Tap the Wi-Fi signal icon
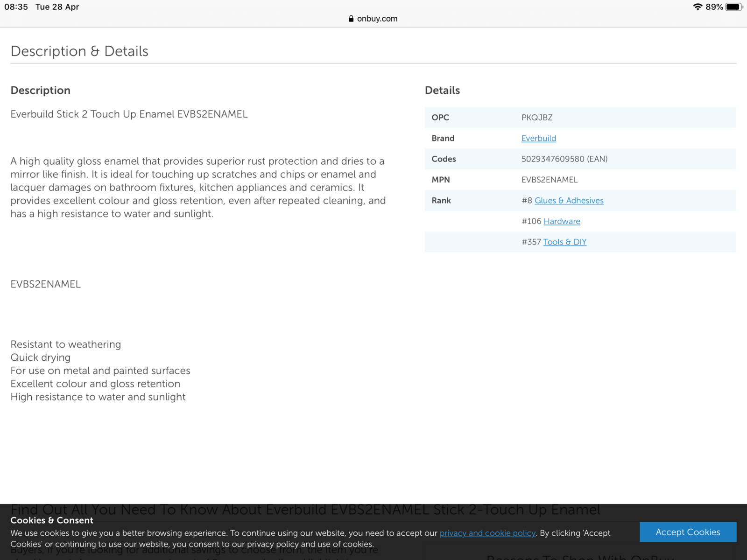This screenshot has width=747, height=560. tap(698, 7)
